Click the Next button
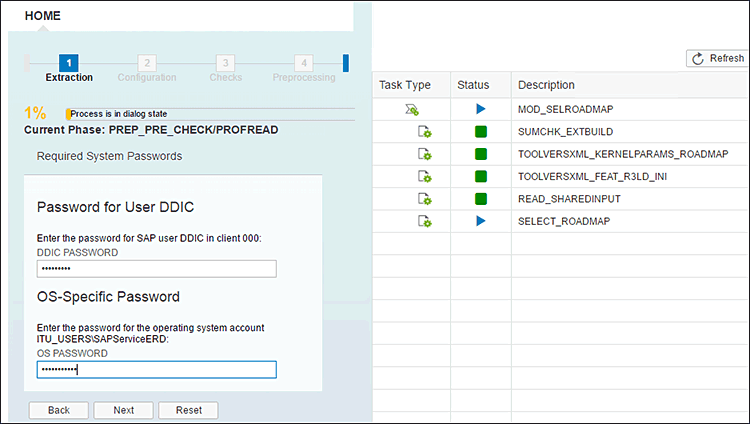Screen dimensions: 750x424 123,410
